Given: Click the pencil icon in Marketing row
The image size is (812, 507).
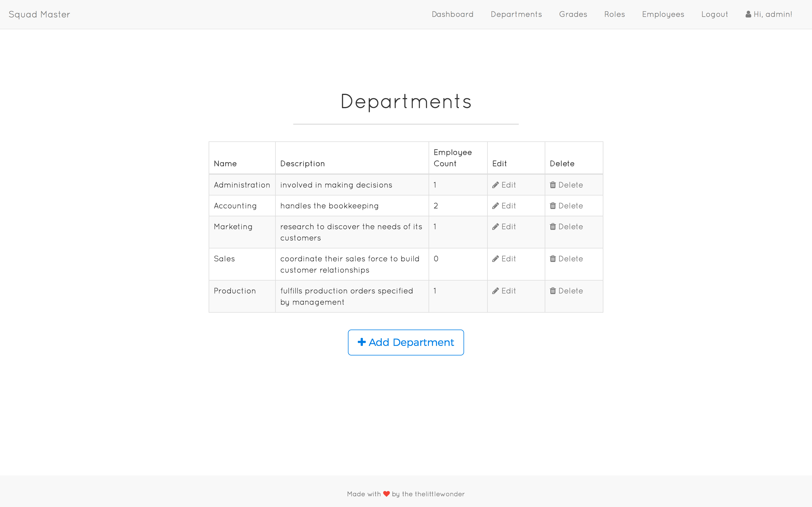Looking at the screenshot, I should coord(495,227).
